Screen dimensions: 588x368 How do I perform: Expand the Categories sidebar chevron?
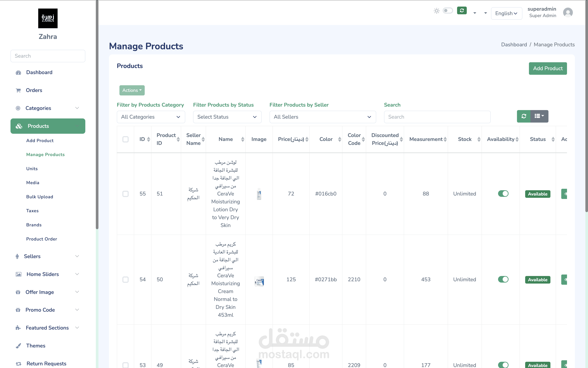(77, 108)
